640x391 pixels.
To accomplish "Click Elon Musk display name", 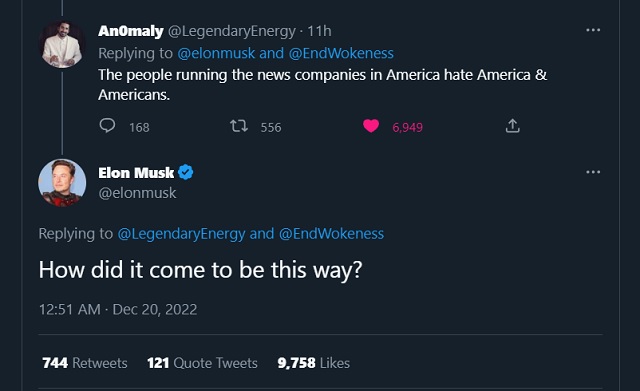I will [136, 173].
